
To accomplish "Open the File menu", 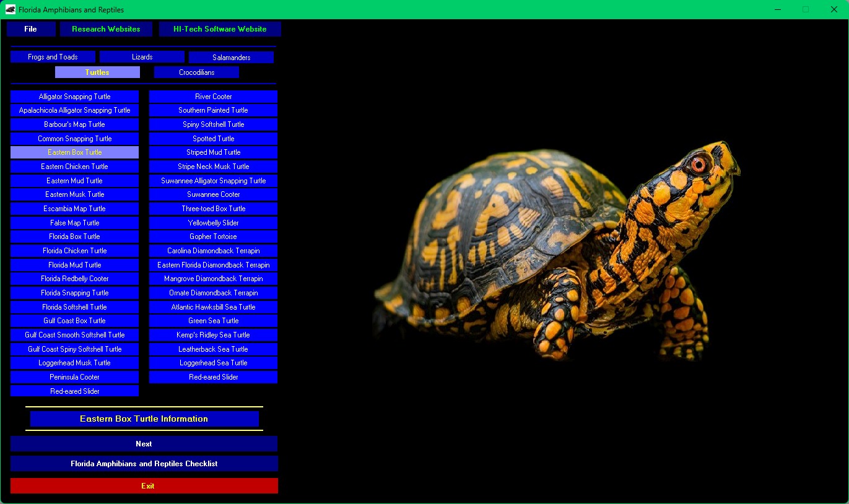I will tap(31, 29).
